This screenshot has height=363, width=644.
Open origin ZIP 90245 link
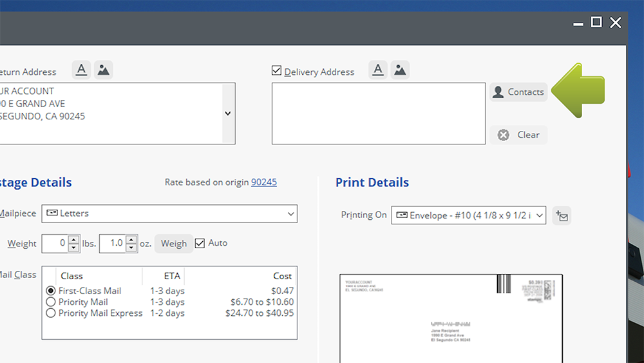263,182
